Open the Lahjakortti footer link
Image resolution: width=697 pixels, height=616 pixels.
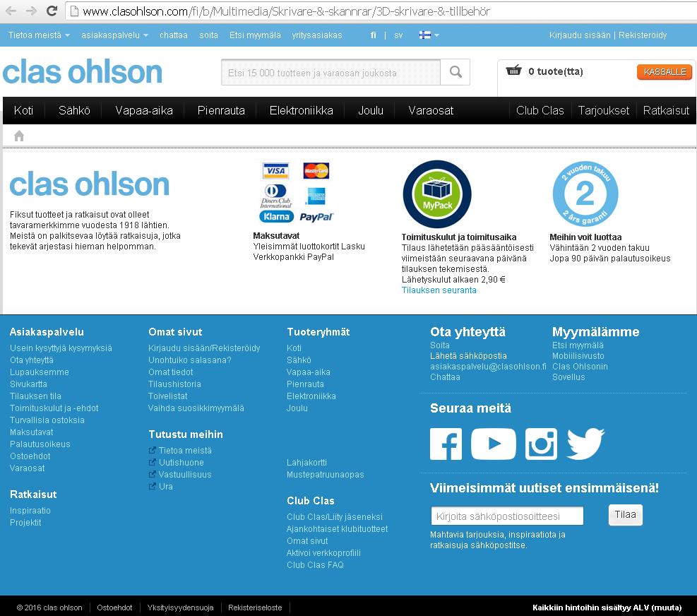click(306, 463)
